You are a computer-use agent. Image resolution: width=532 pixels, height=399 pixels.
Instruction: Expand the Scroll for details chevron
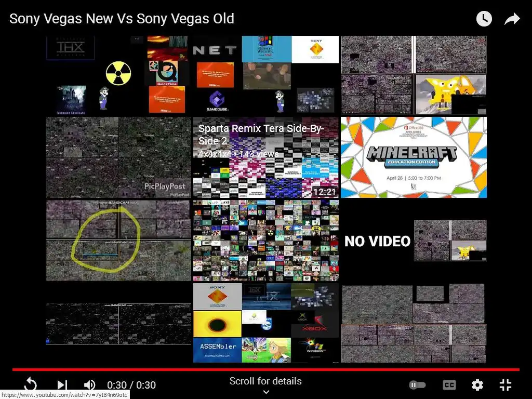pos(267,392)
